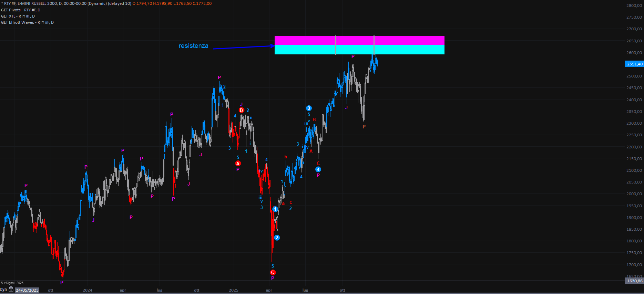This screenshot has height=294, width=644.
Task: Click the 24/05/2023 date field
Action: click(x=27, y=290)
